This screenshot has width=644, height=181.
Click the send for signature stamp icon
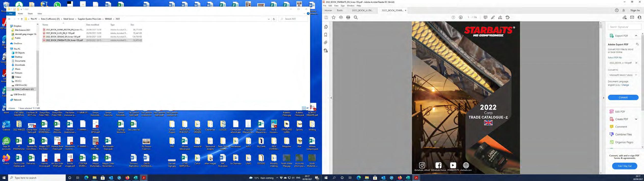tap(508, 17)
